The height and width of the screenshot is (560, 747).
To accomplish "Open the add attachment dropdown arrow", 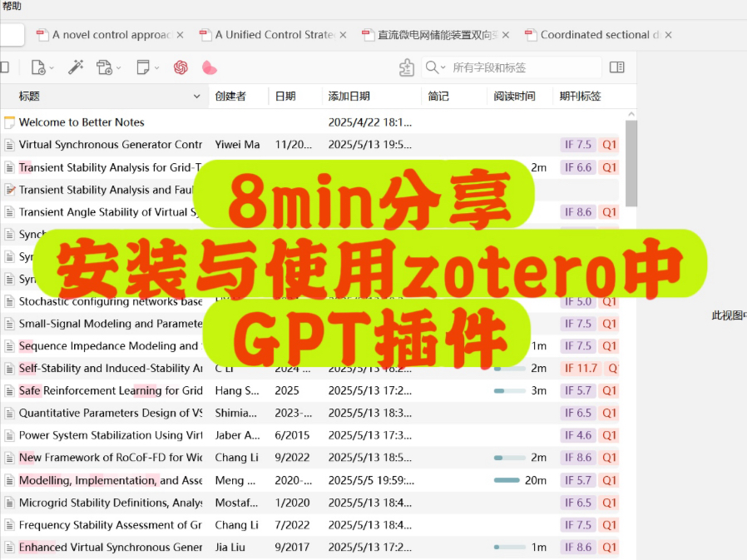I will (x=119, y=68).
